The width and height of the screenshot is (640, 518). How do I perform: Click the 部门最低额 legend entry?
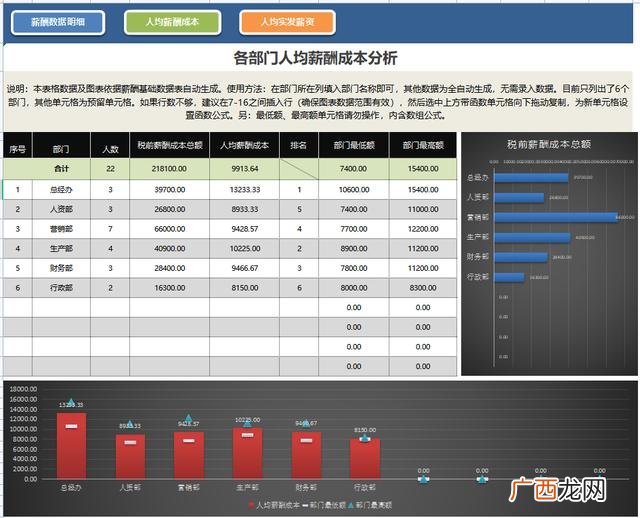pyautogui.click(x=324, y=505)
